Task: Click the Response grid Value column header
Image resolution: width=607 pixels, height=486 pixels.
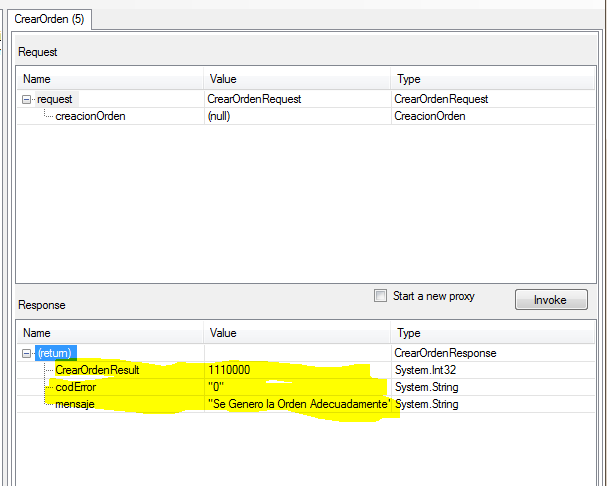Action: 297,333
